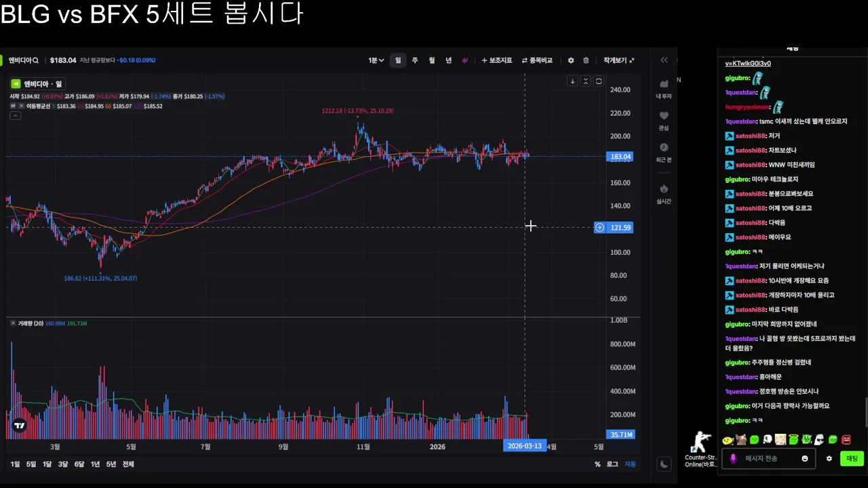Toggle % percent scale
The height and width of the screenshot is (488, 868).
pos(597,464)
